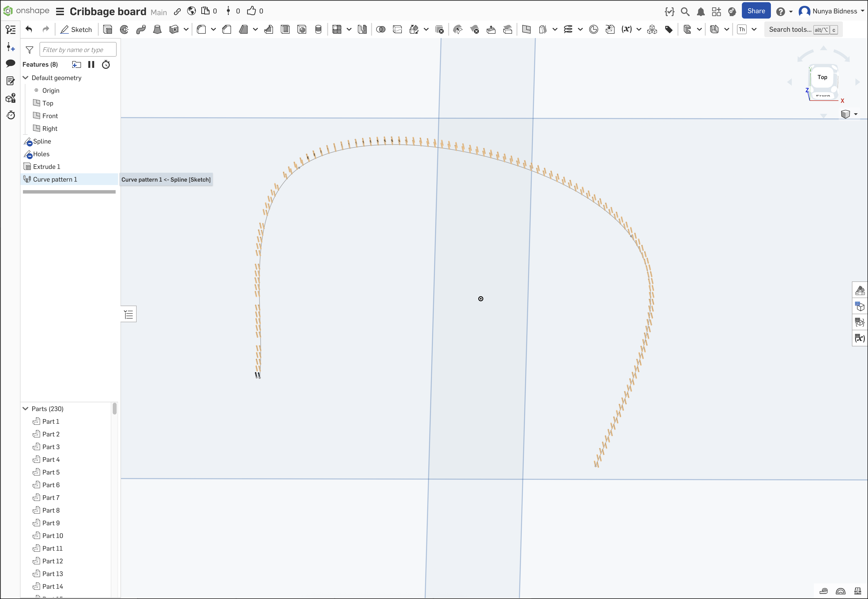Start a new Sketch
The height and width of the screenshot is (599, 868).
point(76,29)
